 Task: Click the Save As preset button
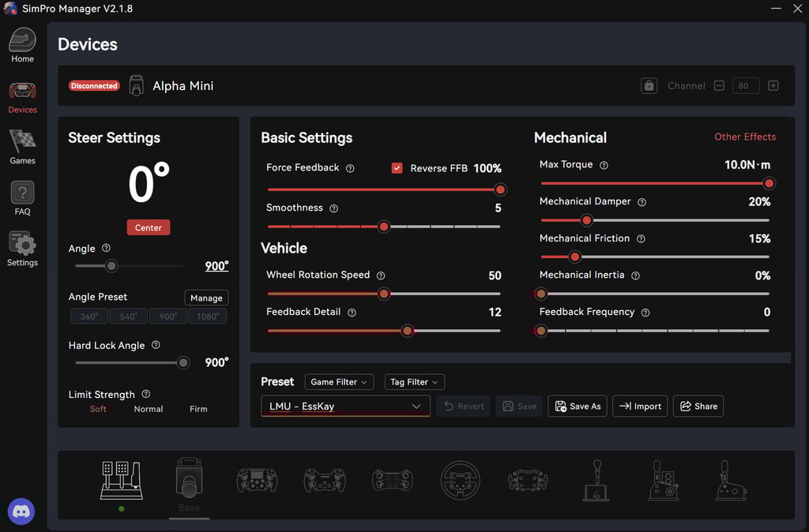coord(578,406)
